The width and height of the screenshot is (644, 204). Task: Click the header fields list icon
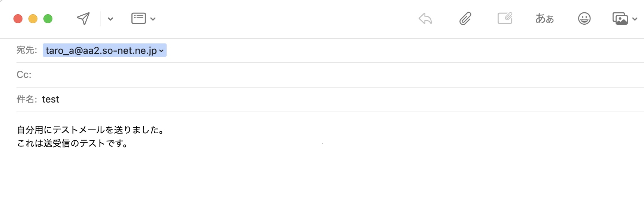[x=139, y=18]
